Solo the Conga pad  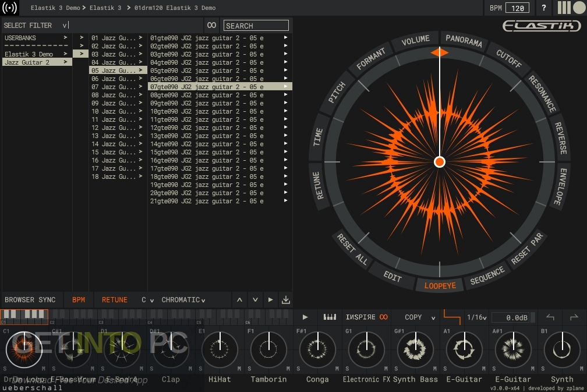pos(298,369)
